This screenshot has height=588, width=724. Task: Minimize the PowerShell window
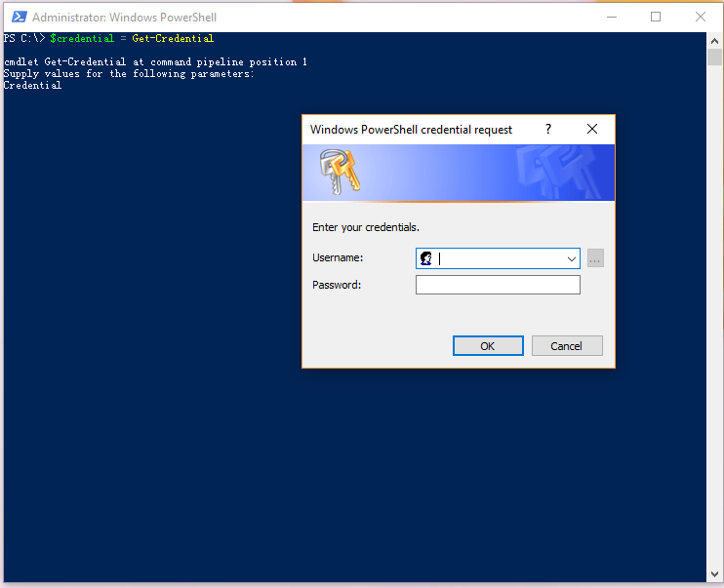coord(611,17)
